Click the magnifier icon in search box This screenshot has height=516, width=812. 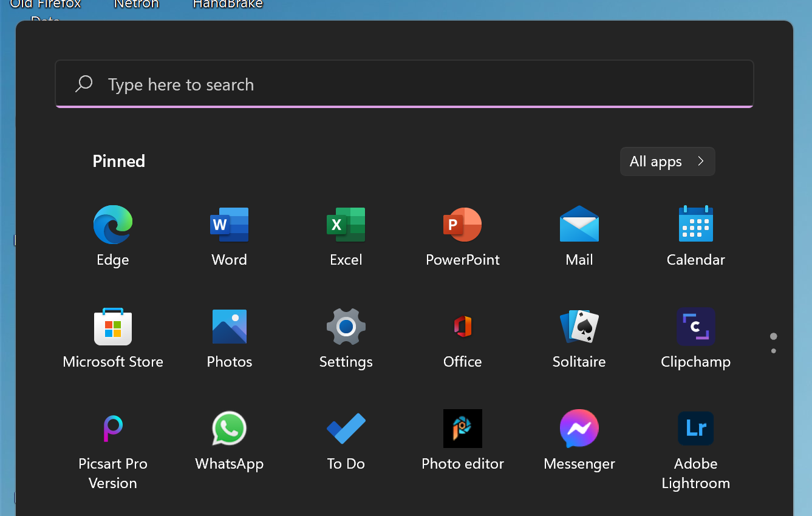(x=84, y=84)
